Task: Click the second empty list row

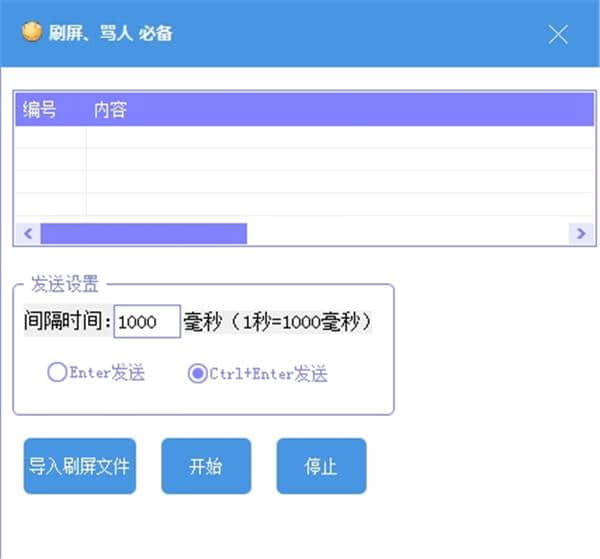Action: click(300, 159)
